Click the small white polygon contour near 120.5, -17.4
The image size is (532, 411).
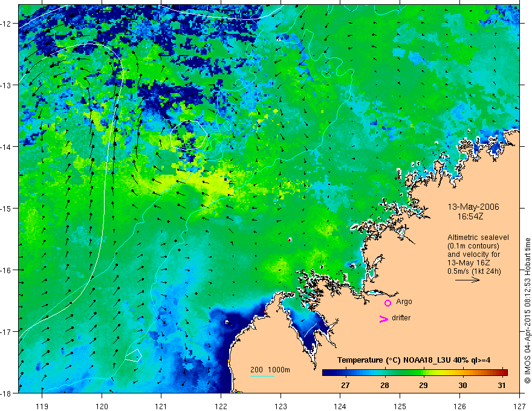point(134,355)
